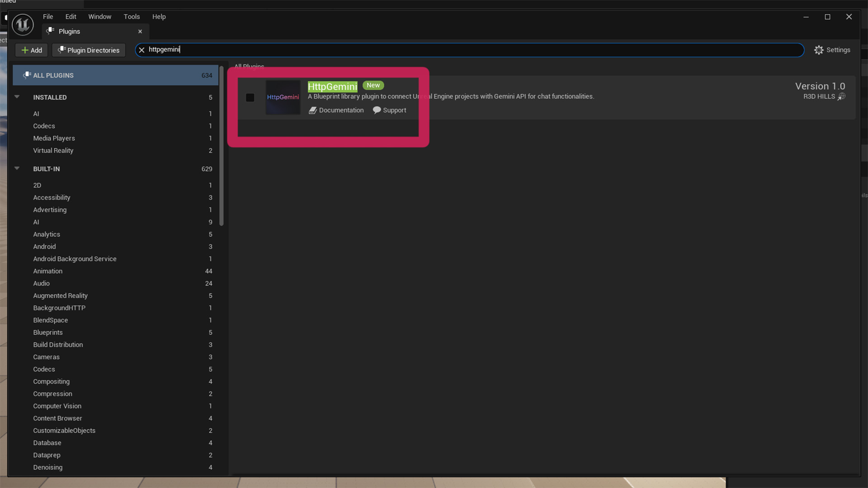Select the Plugins tab
The image size is (868, 488).
pos(95,31)
